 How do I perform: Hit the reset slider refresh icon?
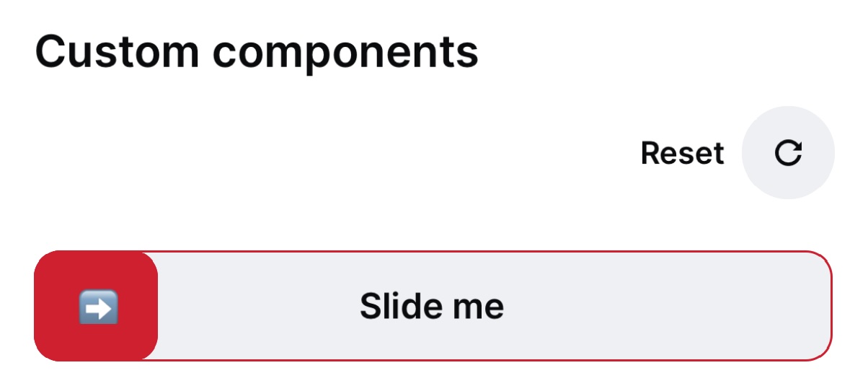[788, 153]
